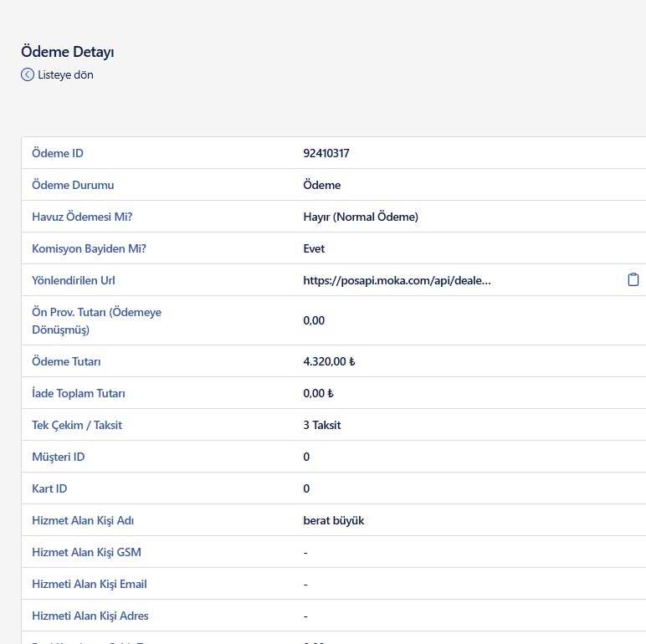Click the Ödeme Durumu label
The image size is (646, 644).
pos(73,185)
